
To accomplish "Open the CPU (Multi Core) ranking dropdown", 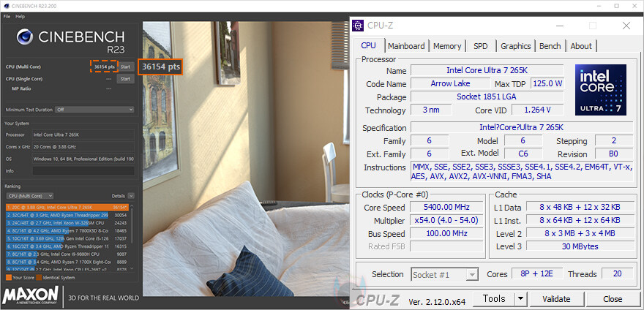I will pyautogui.click(x=30, y=196).
